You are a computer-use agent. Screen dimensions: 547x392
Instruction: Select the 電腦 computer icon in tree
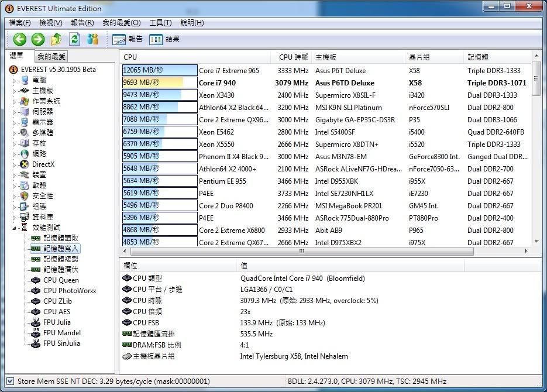[25, 80]
